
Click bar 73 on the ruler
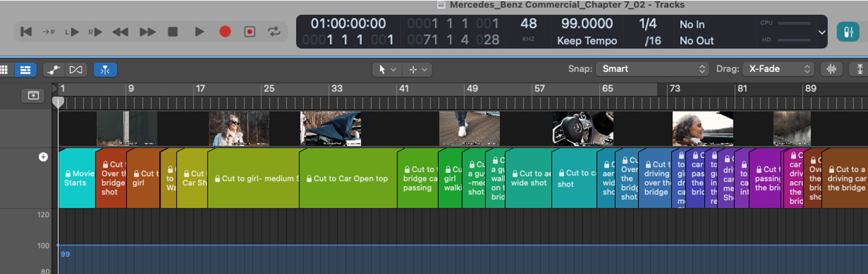coord(675,89)
